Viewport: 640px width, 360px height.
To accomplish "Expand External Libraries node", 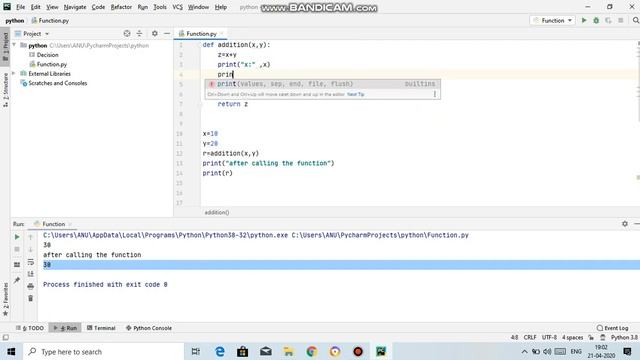I will tap(14, 73).
